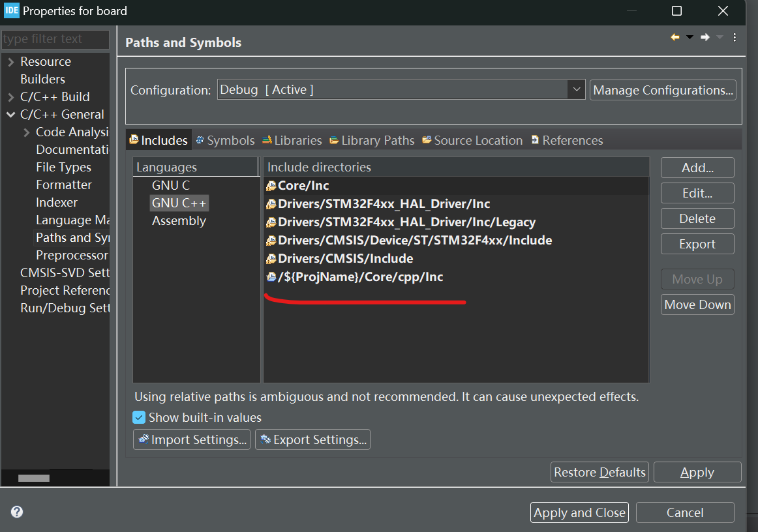
Task: Click the Inc/Legacy include folder icon
Action: [271, 222]
